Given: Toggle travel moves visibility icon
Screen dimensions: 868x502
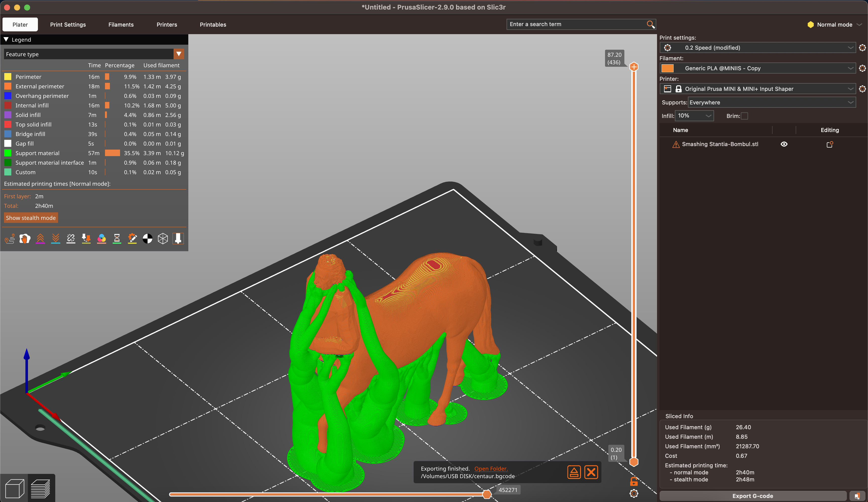Looking at the screenshot, I should click(10, 239).
